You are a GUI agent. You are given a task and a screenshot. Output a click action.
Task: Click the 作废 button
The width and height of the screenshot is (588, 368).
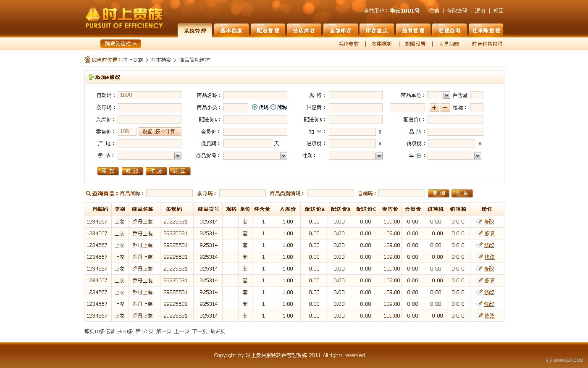click(156, 171)
